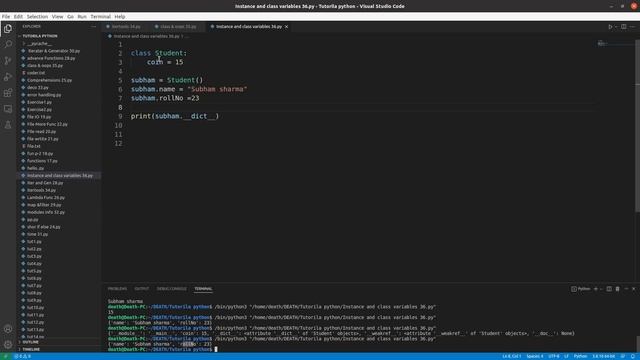640x360 pixels.
Task: Open the Testing flask view
Action: click(8, 125)
